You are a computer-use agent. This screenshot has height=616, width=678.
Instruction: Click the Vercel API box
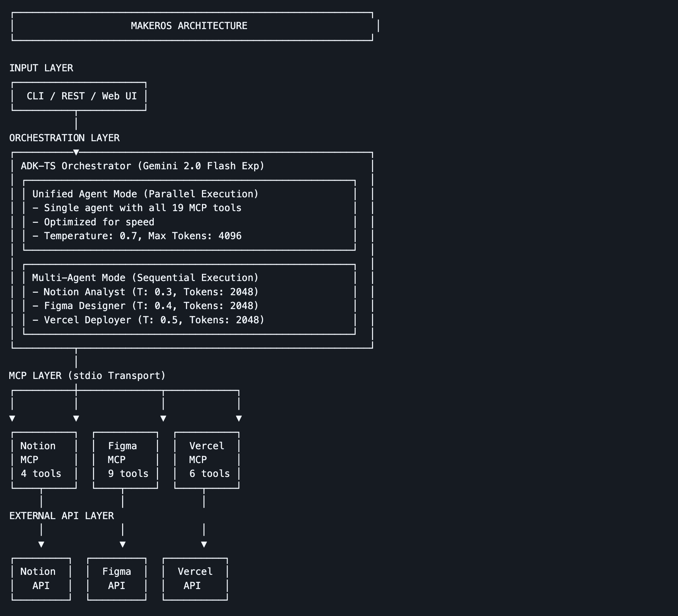point(195,579)
